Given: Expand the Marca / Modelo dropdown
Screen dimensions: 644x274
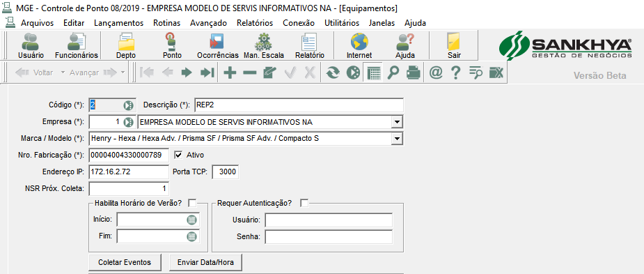Looking at the screenshot, I should [397, 138].
